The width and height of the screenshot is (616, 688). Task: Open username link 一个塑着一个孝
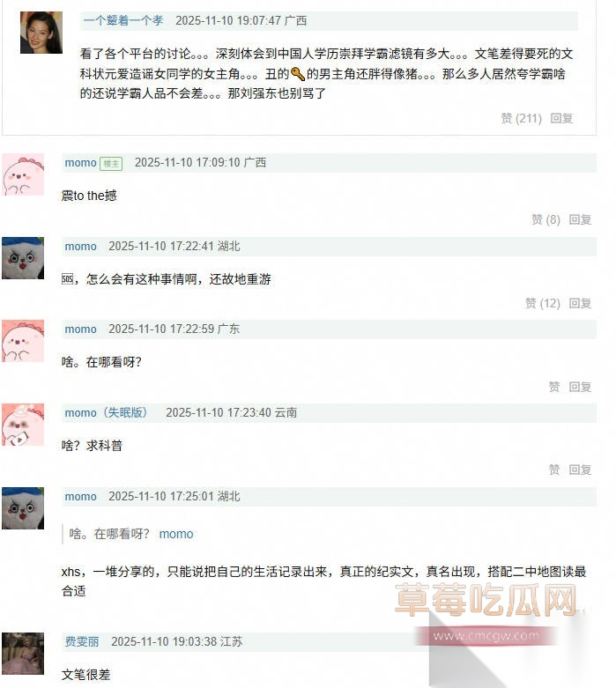coord(123,20)
